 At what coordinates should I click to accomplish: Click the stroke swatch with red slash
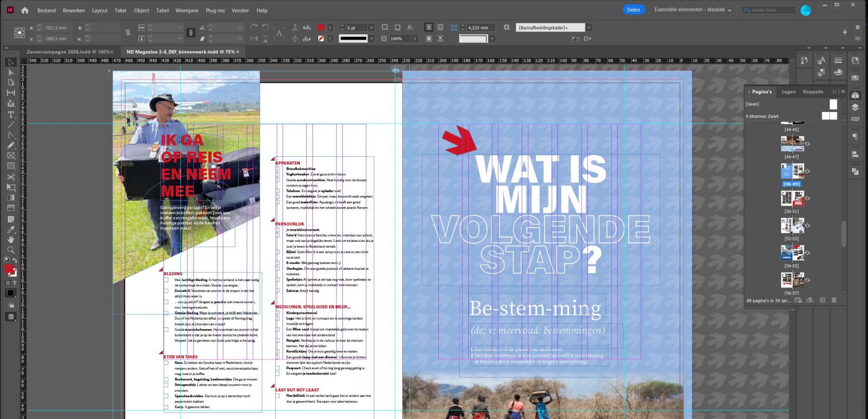click(321, 39)
